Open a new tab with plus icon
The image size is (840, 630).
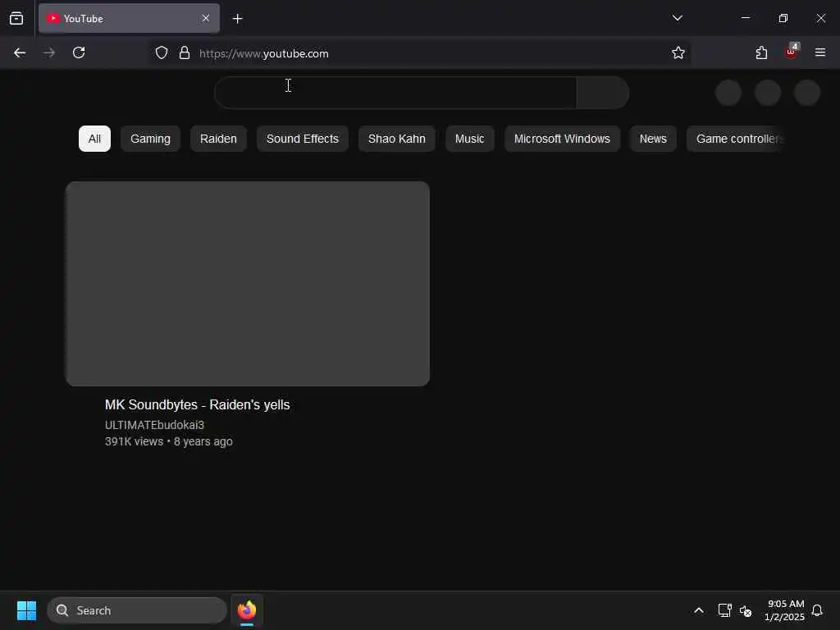point(237,19)
